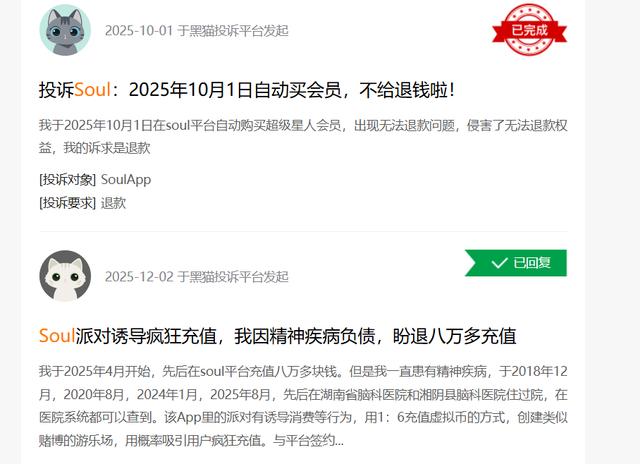Open the complaint titled 不给退钱啦
The width and height of the screenshot is (640, 464).
point(247,90)
